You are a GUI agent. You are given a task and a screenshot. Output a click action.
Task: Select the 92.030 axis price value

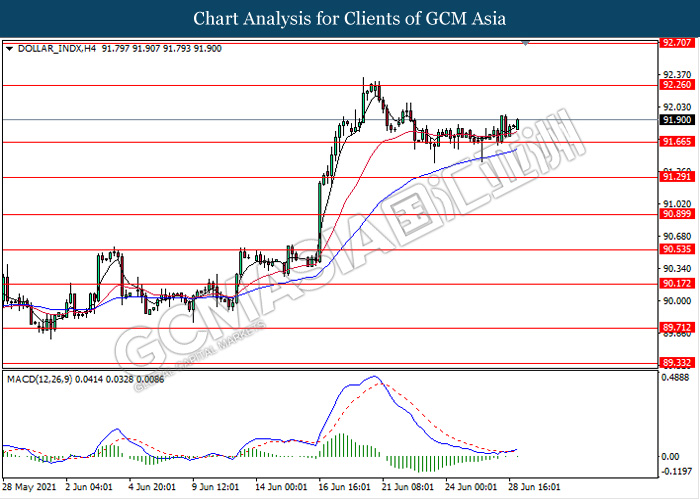[x=677, y=107]
